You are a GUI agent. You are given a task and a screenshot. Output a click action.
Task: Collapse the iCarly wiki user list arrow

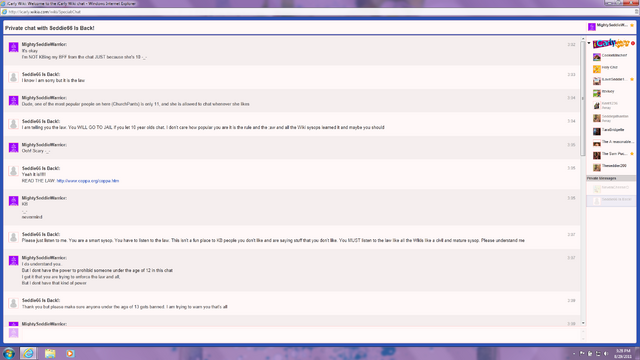point(589,43)
